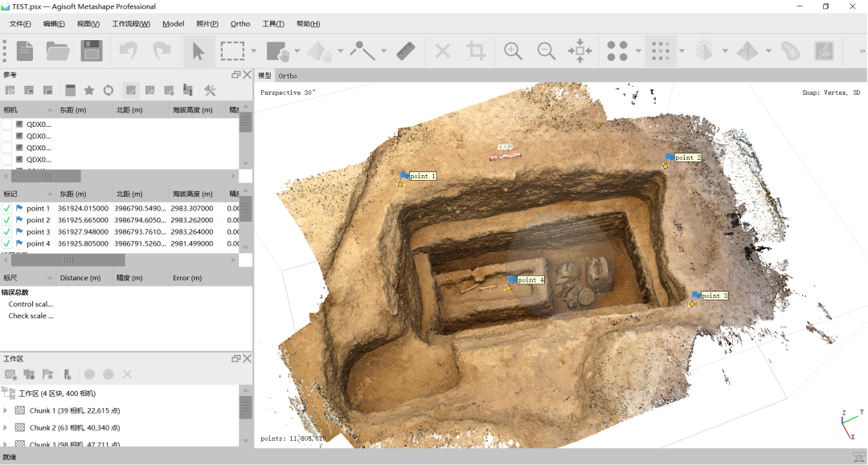Click the Add Chunk icon in workspace panel

click(x=10, y=374)
